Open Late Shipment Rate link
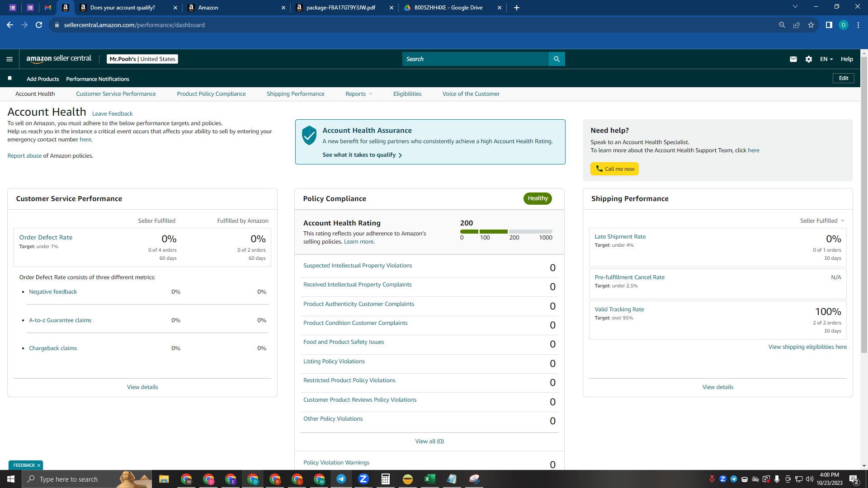The width and height of the screenshot is (868, 488). [x=620, y=237]
